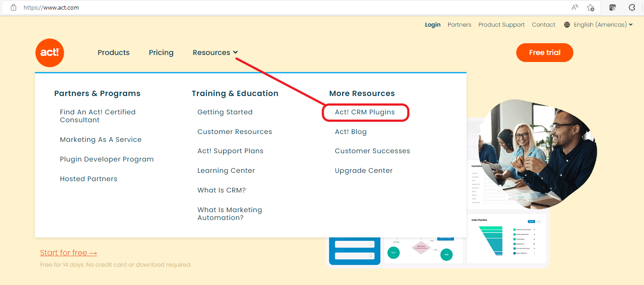Click Start for free link
Image resolution: width=644 pixels, height=285 pixels.
(68, 253)
